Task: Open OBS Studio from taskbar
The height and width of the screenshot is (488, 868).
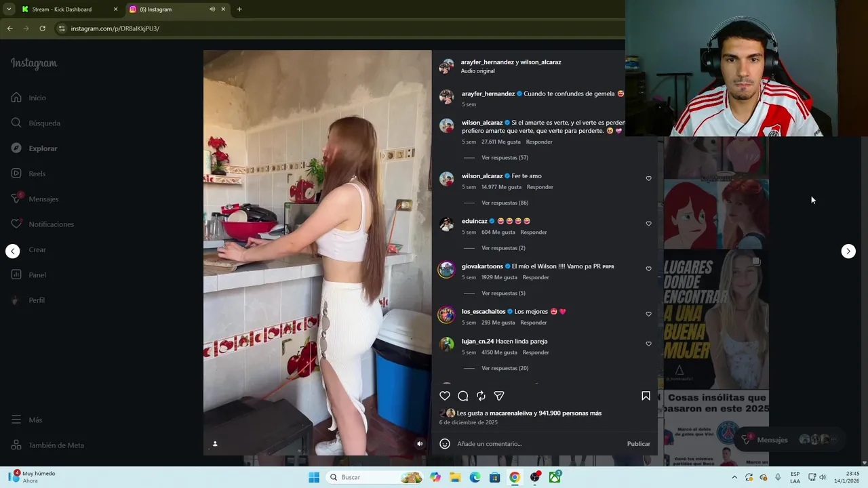Action: pyautogui.click(x=535, y=477)
